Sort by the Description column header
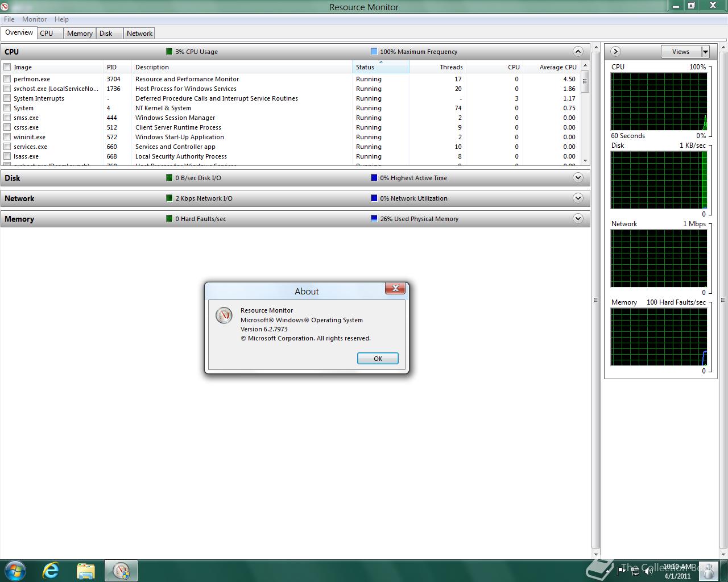Screen dimensions: 728x582 tap(242, 67)
